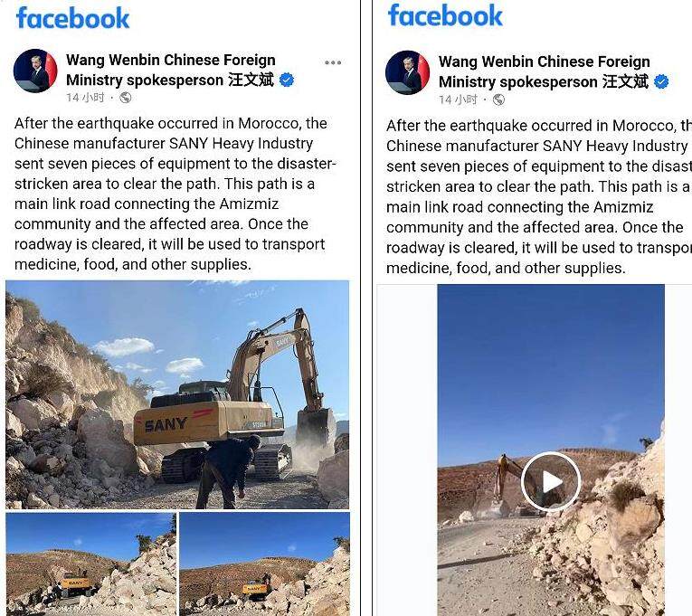The image size is (692, 616).
Task: Click the left post's 14 小时 timestamp
Action: [85, 98]
